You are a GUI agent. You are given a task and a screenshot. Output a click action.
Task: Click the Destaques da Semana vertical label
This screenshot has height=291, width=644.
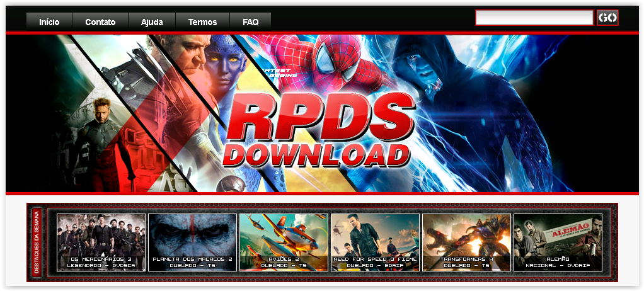37,243
